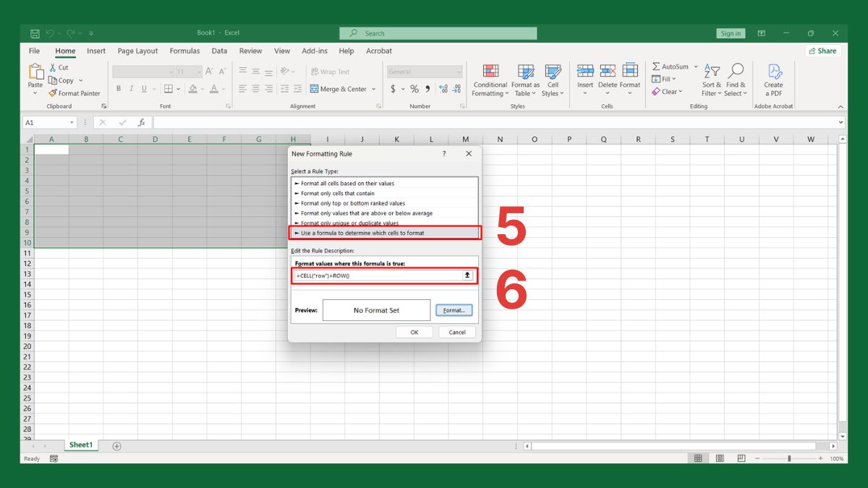Click Create a PDF in Adobe Acrobat group
Viewport: 868px width, 488px height.
point(773,80)
